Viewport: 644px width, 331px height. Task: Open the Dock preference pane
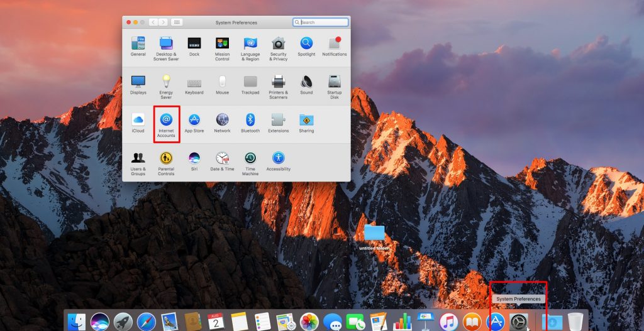[194, 46]
